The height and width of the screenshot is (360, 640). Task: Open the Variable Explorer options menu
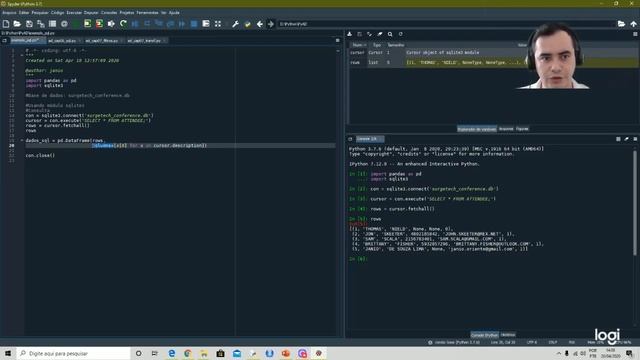tap(635, 34)
